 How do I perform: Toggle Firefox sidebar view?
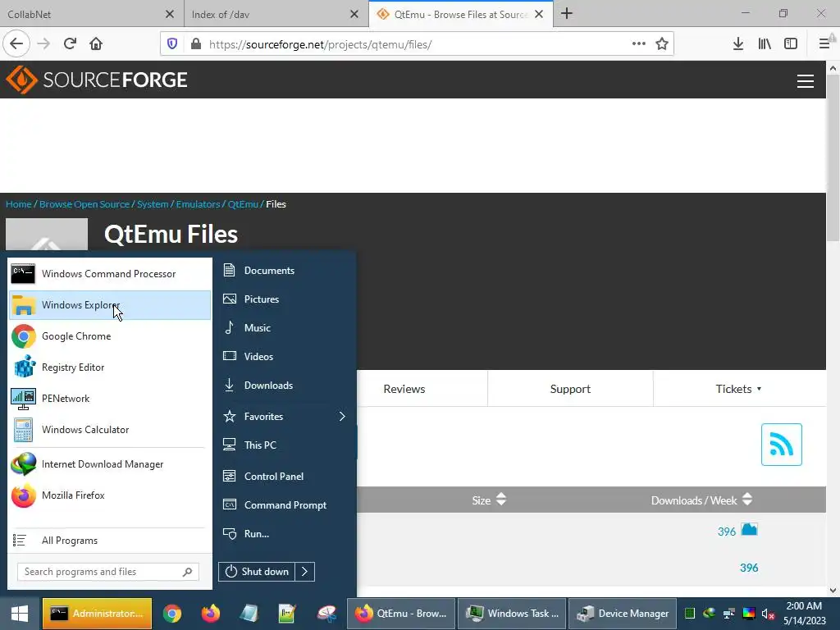click(791, 44)
